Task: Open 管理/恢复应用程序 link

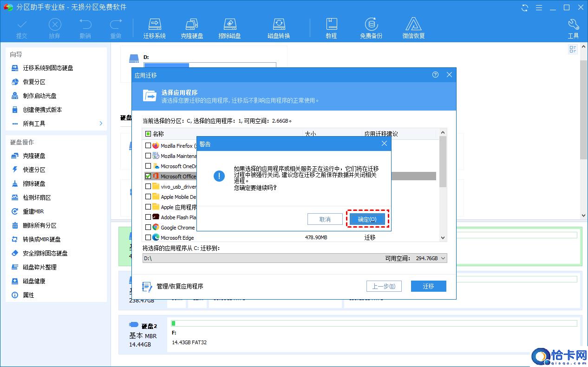Action: point(172,286)
